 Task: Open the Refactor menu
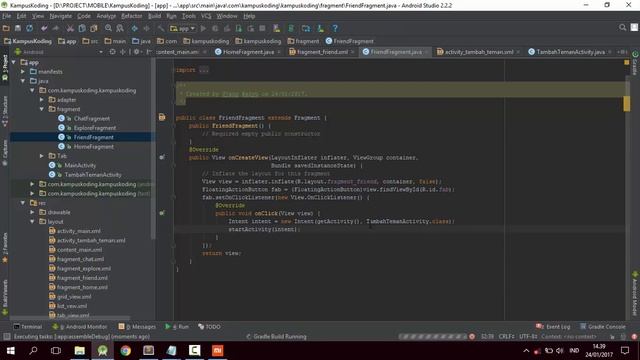pos(131,16)
